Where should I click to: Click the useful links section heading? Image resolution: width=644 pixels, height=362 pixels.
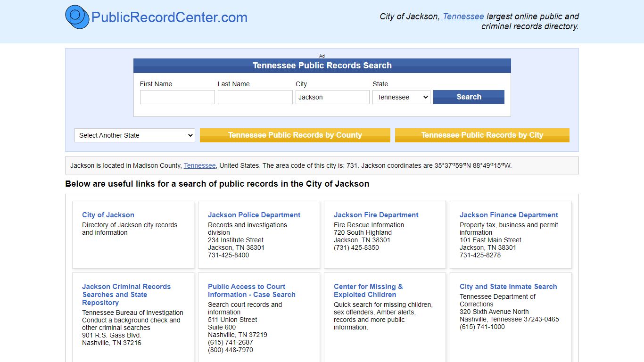pyautogui.click(x=217, y=184)
